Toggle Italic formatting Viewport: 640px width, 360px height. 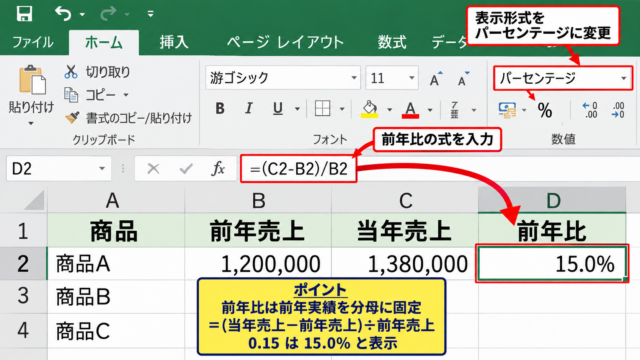click(249, 109)
